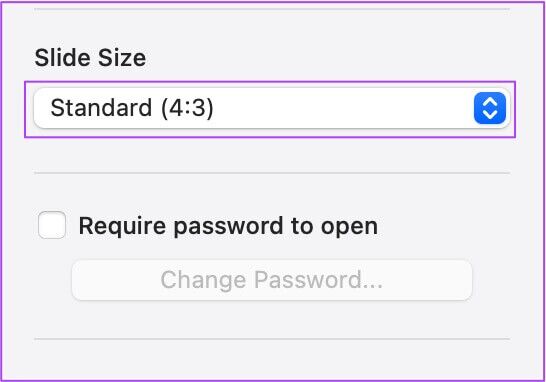Click the word 'Size' in the heading
The image size is (546, 382).
pyautogui.click(x=122, y=57)
